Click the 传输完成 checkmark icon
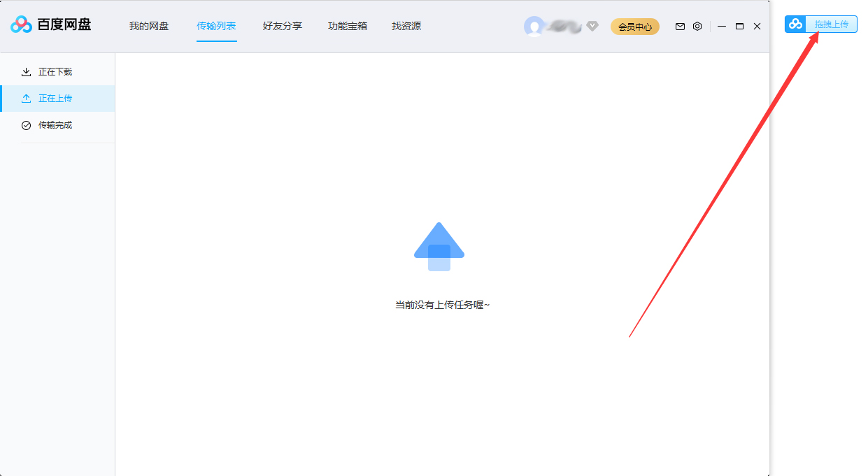The image size is (868, 476). point(27,125)
